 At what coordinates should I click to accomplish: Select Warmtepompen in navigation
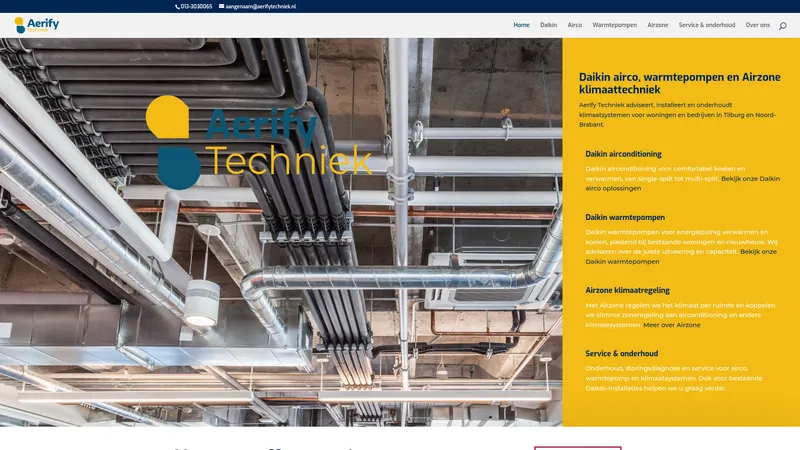[x=614, y=25]
